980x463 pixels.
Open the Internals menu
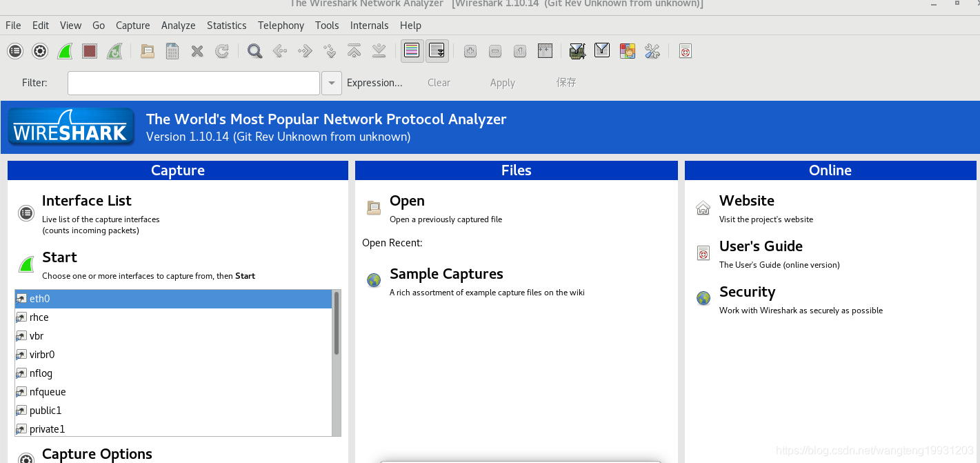click(x=370, y=26)
